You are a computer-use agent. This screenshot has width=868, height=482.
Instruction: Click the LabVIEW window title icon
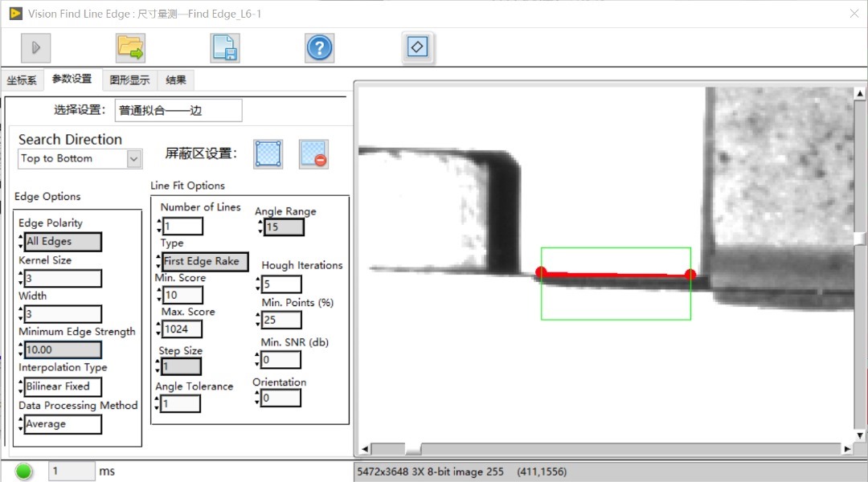pos(16,14)
